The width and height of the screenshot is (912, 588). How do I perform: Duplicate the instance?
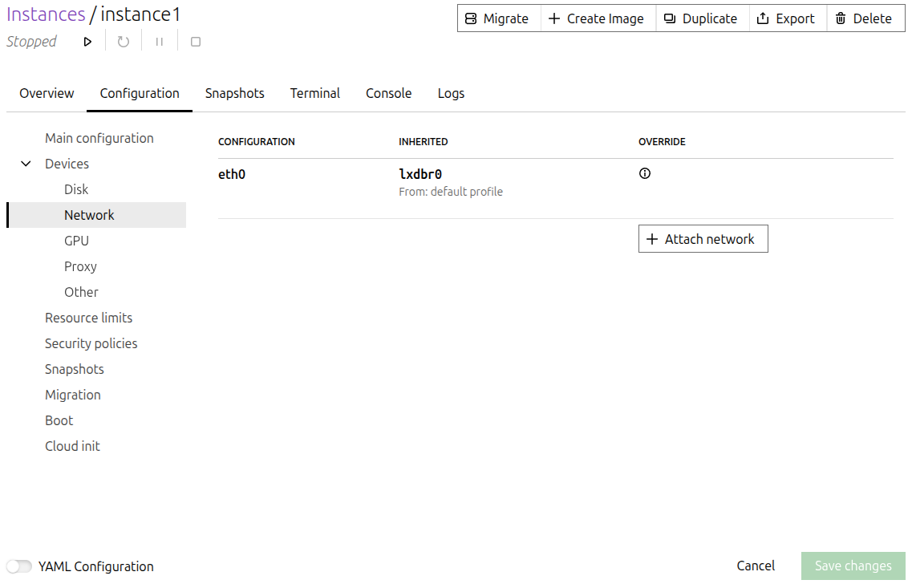pyautogui.click(x=702, y=18)
